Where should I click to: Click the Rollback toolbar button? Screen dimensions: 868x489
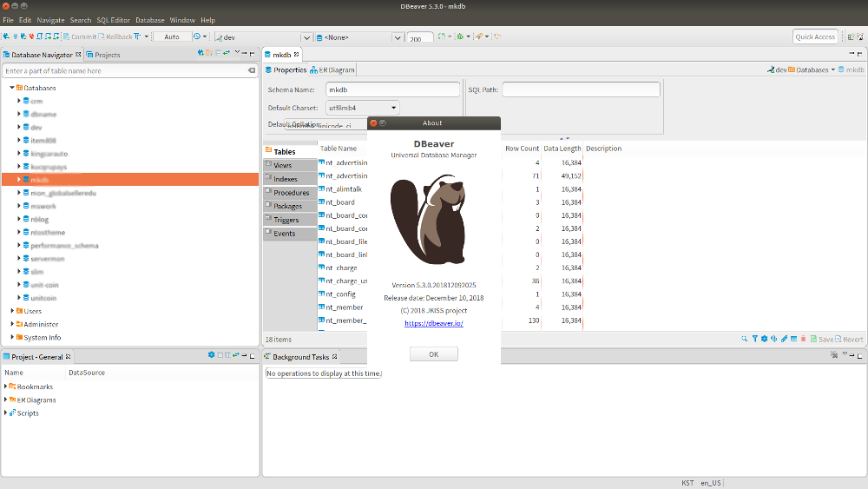tap(117, 37)
